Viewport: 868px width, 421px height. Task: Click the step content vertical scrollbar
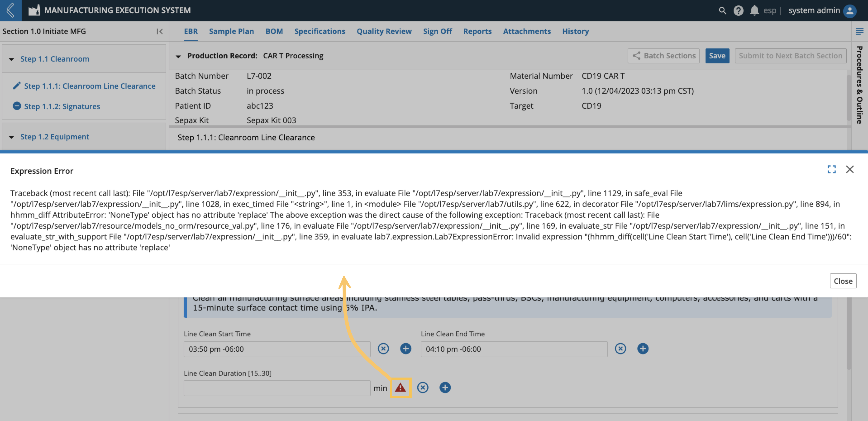[x=849, y=334]
